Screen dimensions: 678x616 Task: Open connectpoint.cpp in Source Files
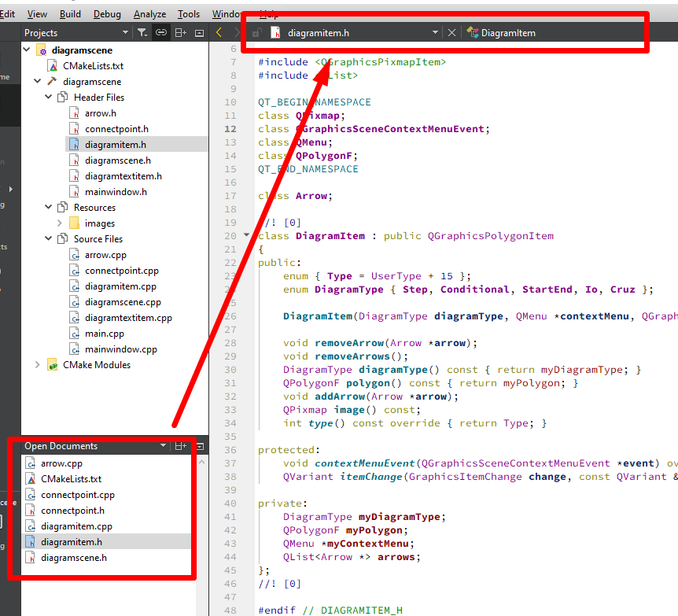(122, 271)
